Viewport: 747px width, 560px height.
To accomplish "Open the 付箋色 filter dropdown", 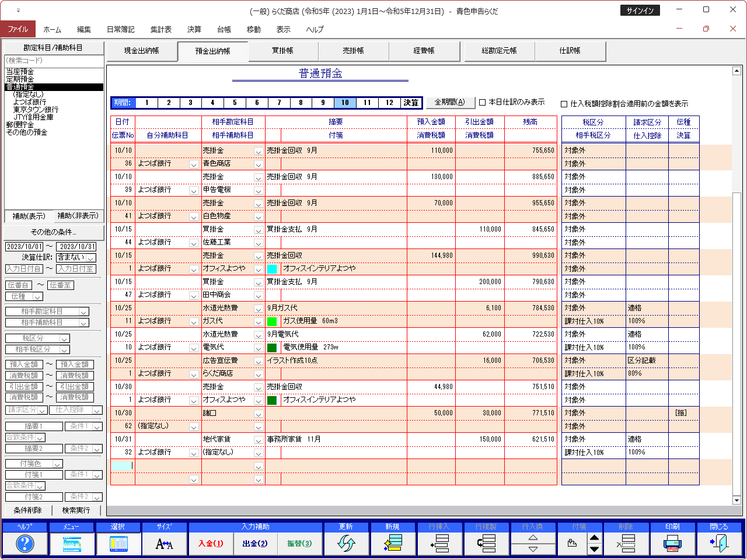I will (57, 464).
